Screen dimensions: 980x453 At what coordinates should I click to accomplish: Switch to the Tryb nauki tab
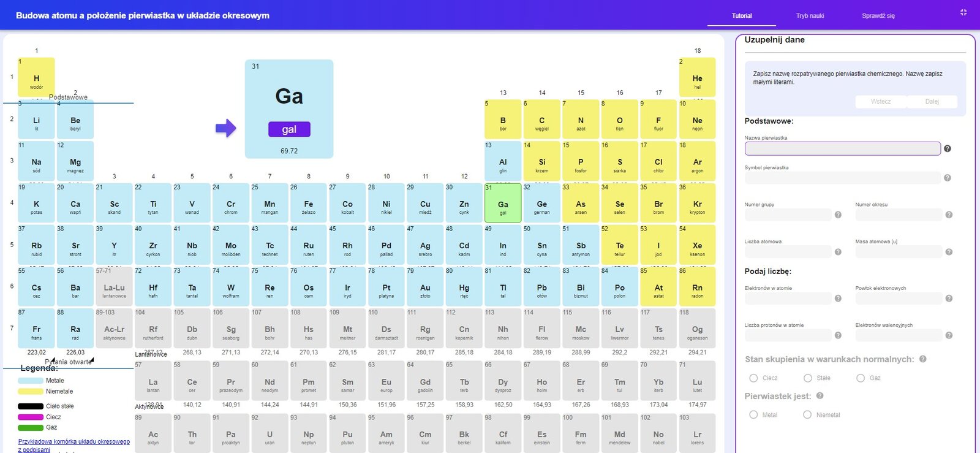coord(810,16)
